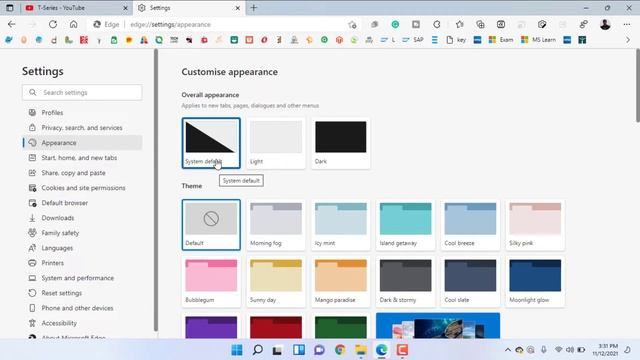The width and height of the screenshot is (640, 360).
Task: Open Languages settings
Action: (82, 248)
